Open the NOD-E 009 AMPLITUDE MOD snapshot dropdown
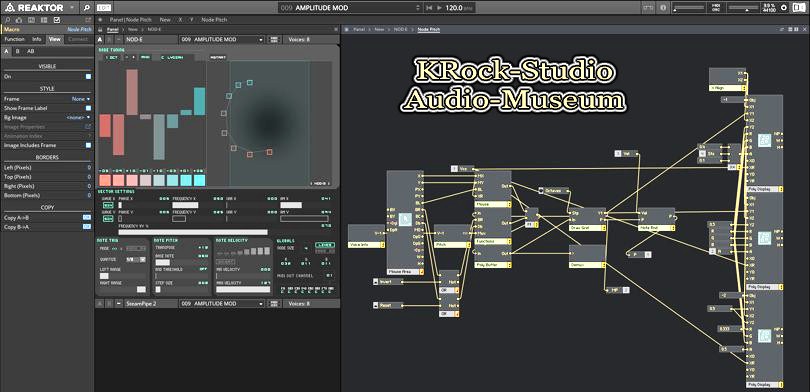 222,39
